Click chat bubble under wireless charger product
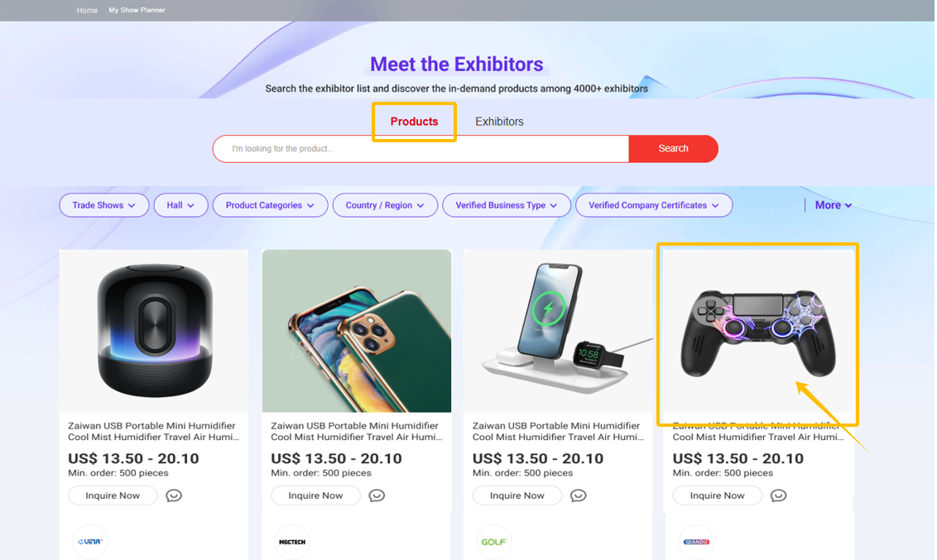The image size is (937, 560). 579,495
